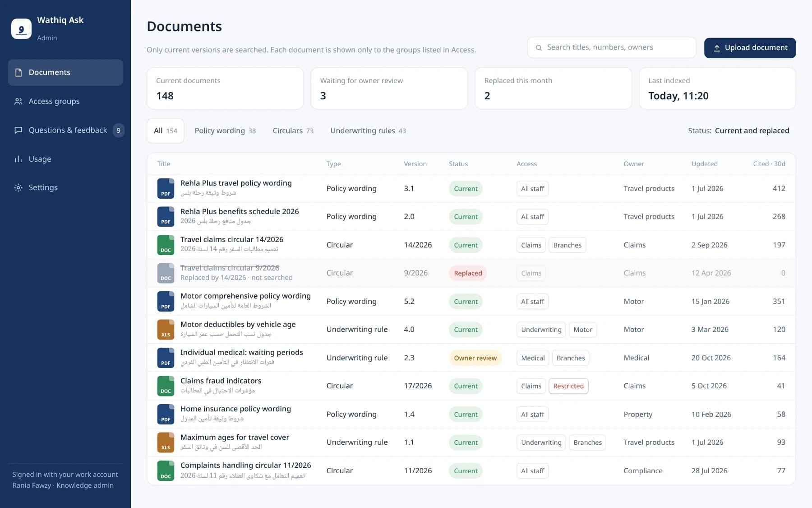Click the Underwriting tag on Motor deductibles row

pos(541,330)
